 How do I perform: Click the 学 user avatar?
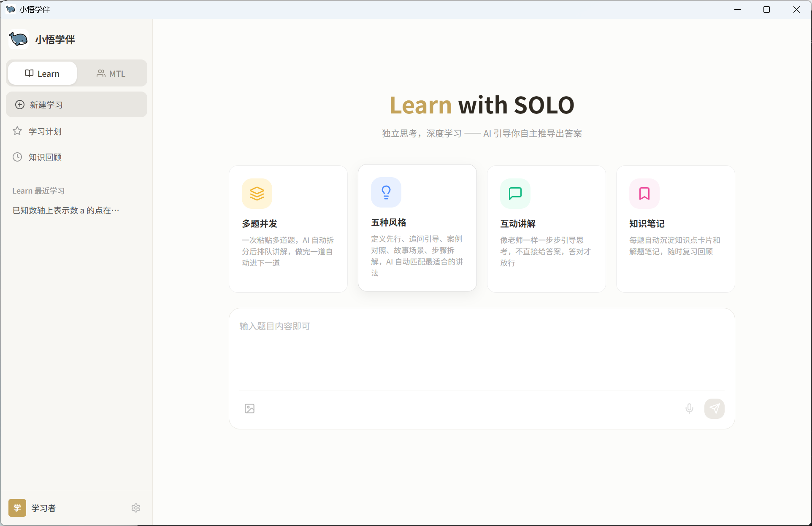[x=17, y=508]
